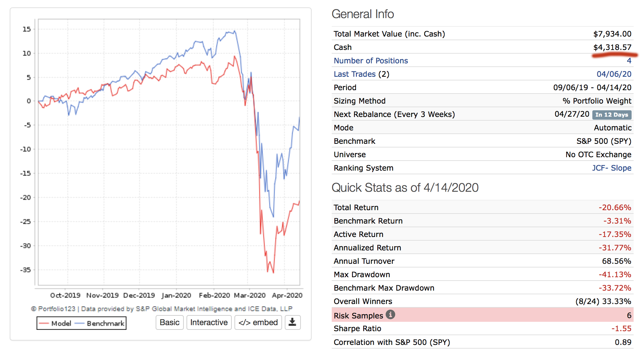Click the Benchmark legend entry

click(x=101, y=323)
